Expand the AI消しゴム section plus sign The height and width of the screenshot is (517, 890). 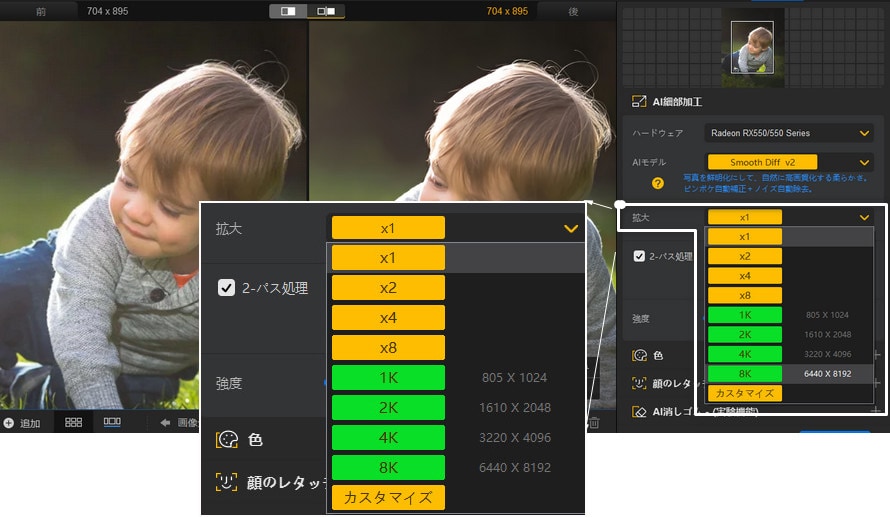point(877,410)
